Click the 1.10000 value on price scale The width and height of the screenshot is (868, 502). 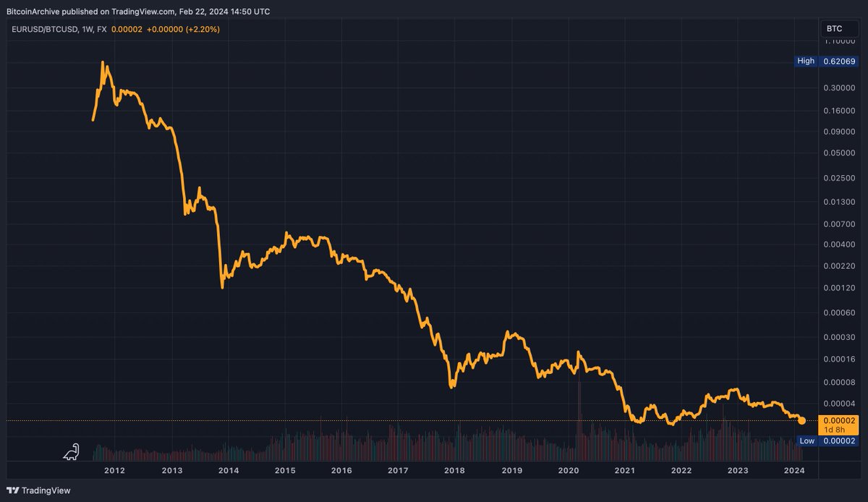click(839, 41)
